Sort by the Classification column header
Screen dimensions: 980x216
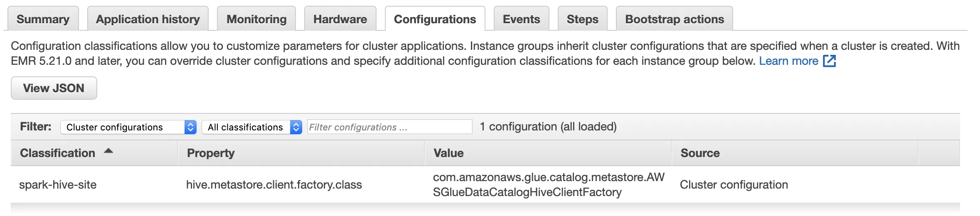[x=58, y=153]
